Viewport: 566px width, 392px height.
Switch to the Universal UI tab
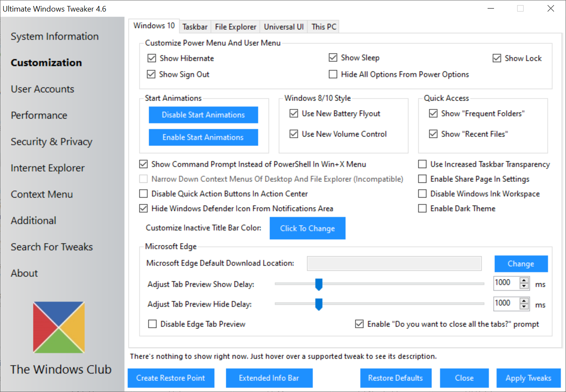284,27
